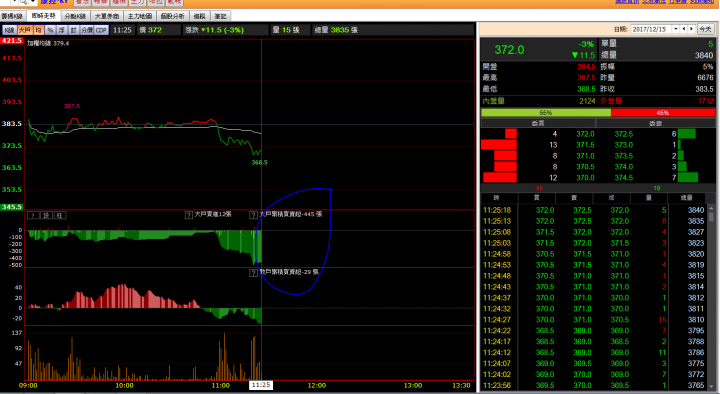This screenshot has height=394, width=720.
Task: Click the bid price 370.0 in order book
Action: (x=585, y=178)
